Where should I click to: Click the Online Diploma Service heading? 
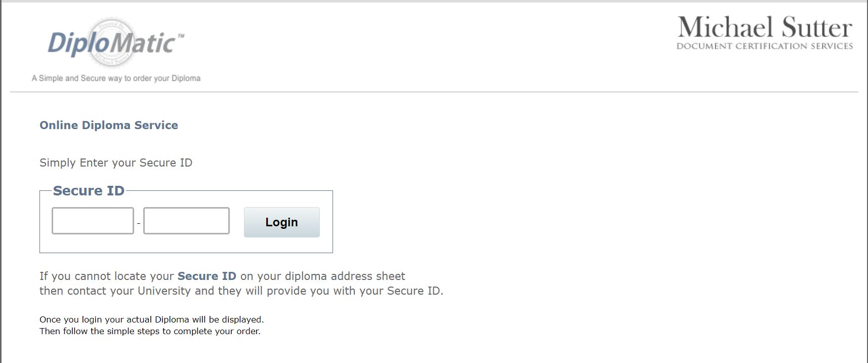pyautogui.click(x=109, y=125)
